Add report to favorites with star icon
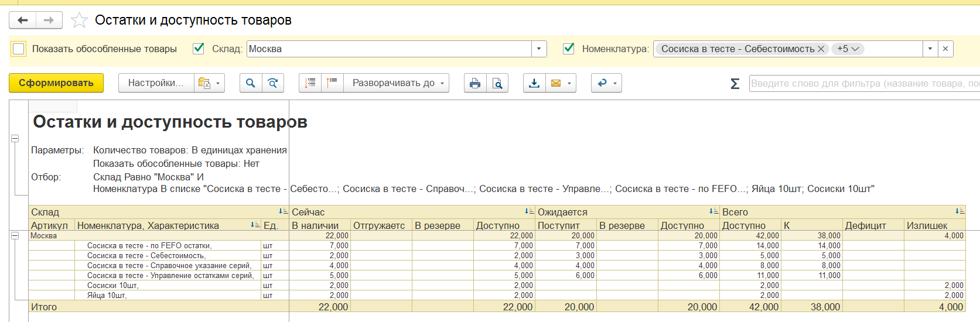 tap(79, 20)
